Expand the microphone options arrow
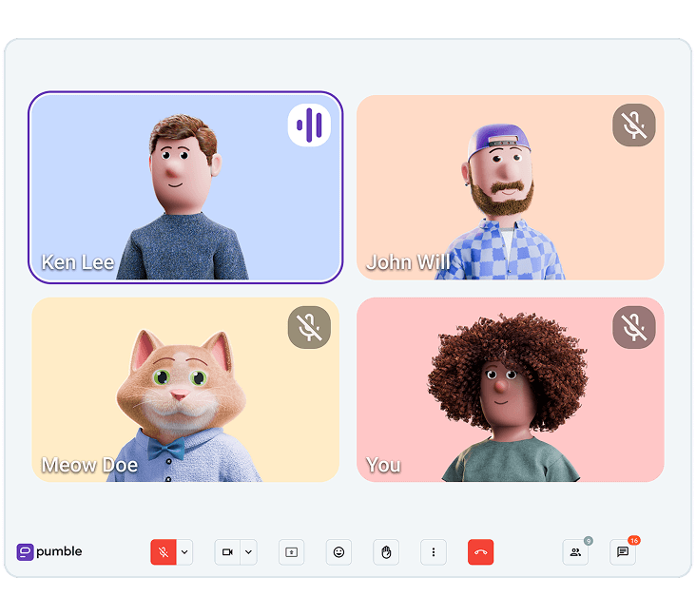 (x=184, y=552)
